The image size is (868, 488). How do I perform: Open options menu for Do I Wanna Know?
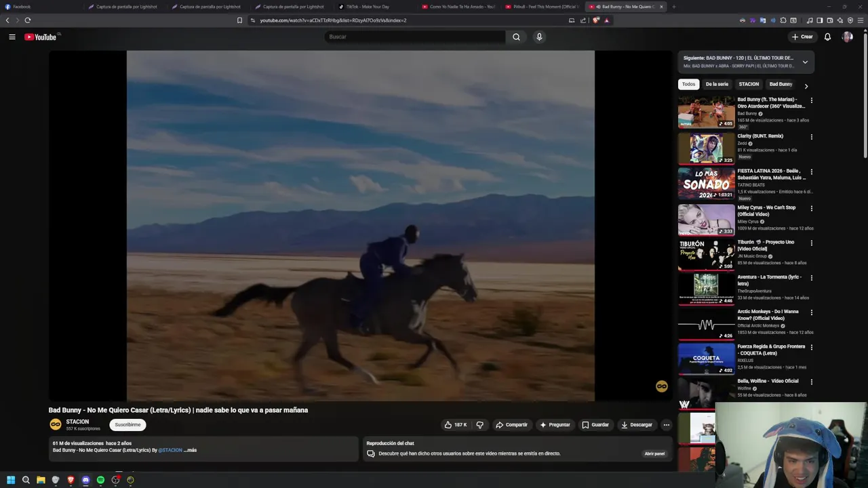tap(811, 312)
